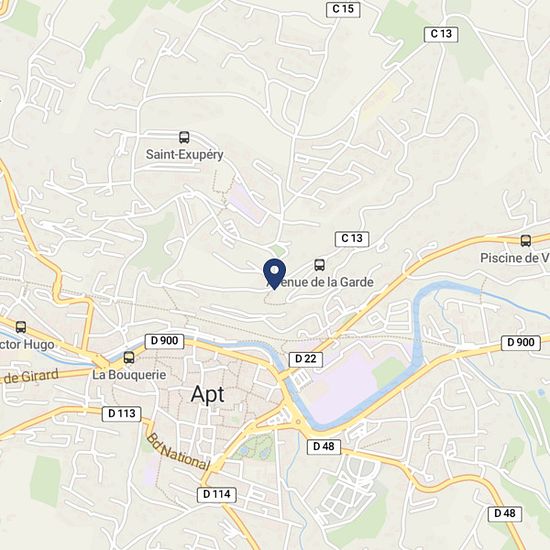550x550 pixels.
Task: Click the D 900 shield at the right edge
Action: [x=521, y=343]
